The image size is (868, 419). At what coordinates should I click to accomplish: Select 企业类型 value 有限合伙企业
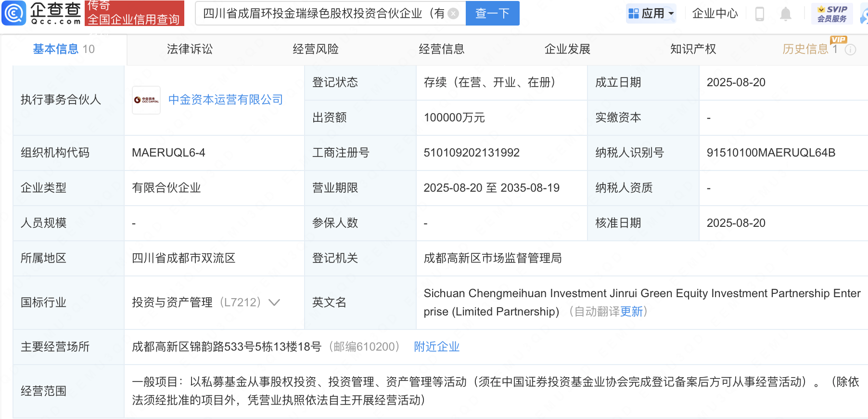tap(166, 188)
